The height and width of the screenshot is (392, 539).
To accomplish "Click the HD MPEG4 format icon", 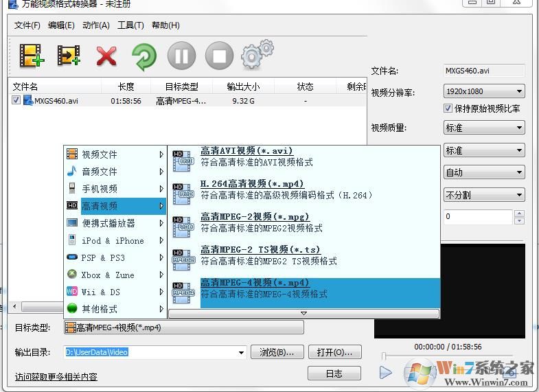I will point(183,292).
